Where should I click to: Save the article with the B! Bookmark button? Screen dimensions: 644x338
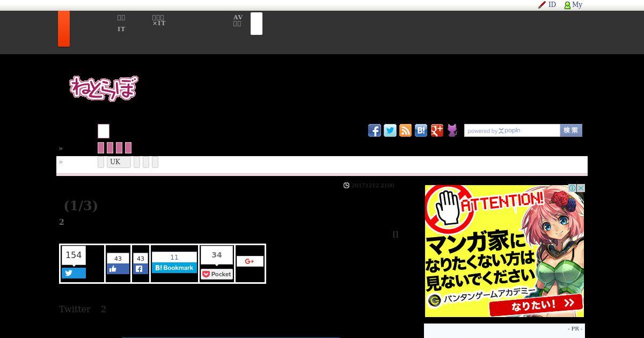[174, 268]
